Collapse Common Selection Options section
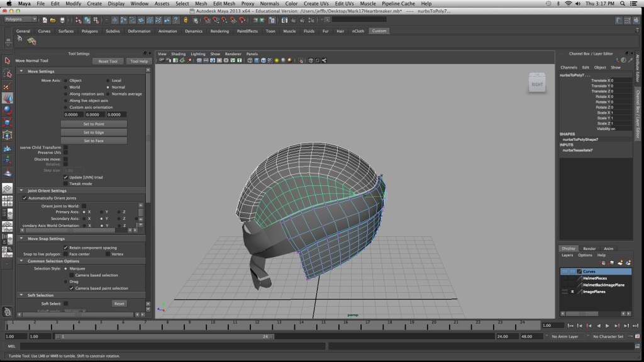 [21, 261]
